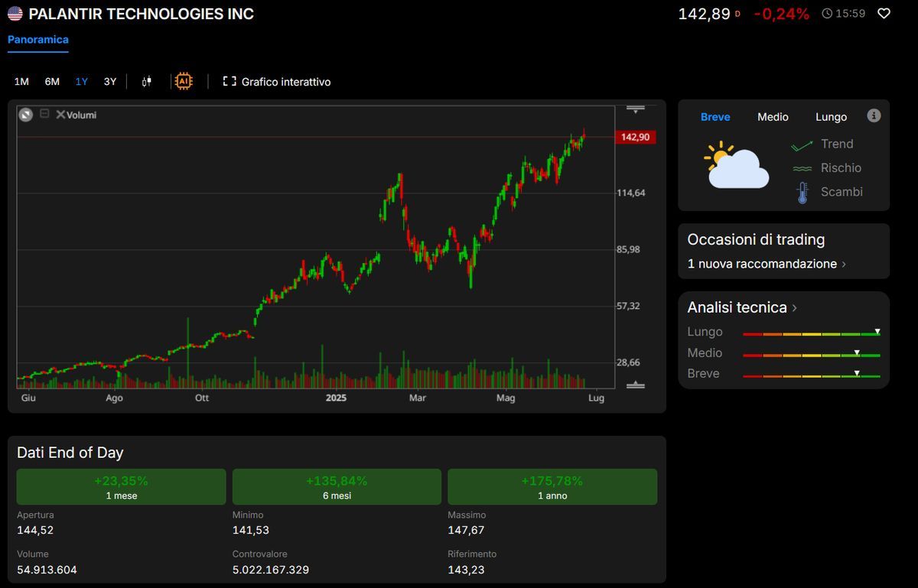Add Palantir to favorites with heart icon
This screenshot has width=918, height=588.
[x=884, y=13]
